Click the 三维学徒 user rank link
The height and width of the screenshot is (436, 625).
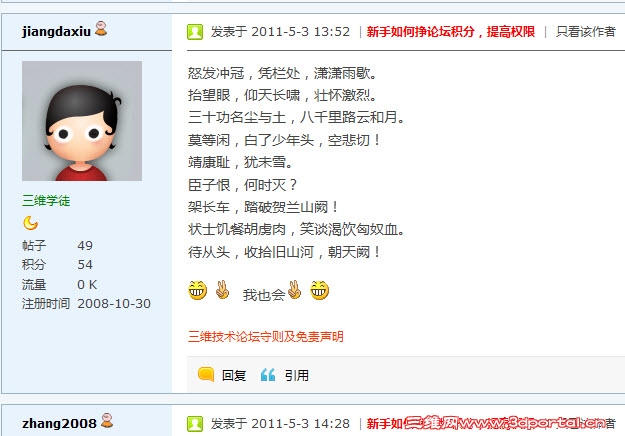46,200
